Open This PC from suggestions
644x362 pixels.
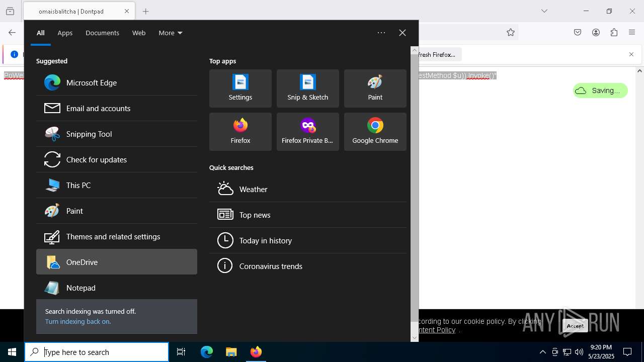point(117,185)
